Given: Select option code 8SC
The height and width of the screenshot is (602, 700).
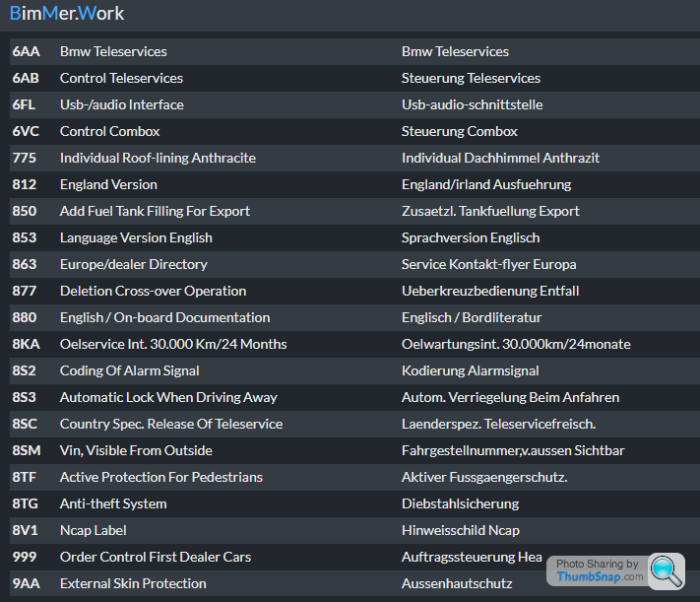Looking at the screenshot, I should pyautogui.click(x=25, y=424).
